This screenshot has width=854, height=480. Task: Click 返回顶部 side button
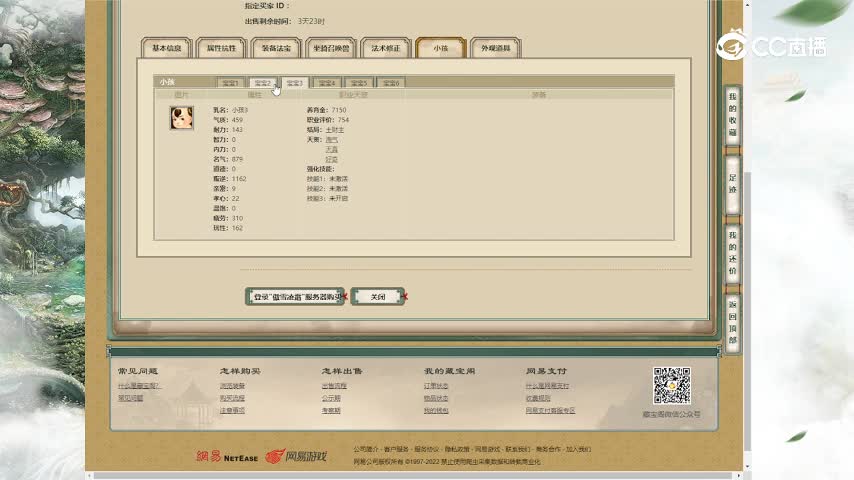pyautogui.click(x=733, y=321)
